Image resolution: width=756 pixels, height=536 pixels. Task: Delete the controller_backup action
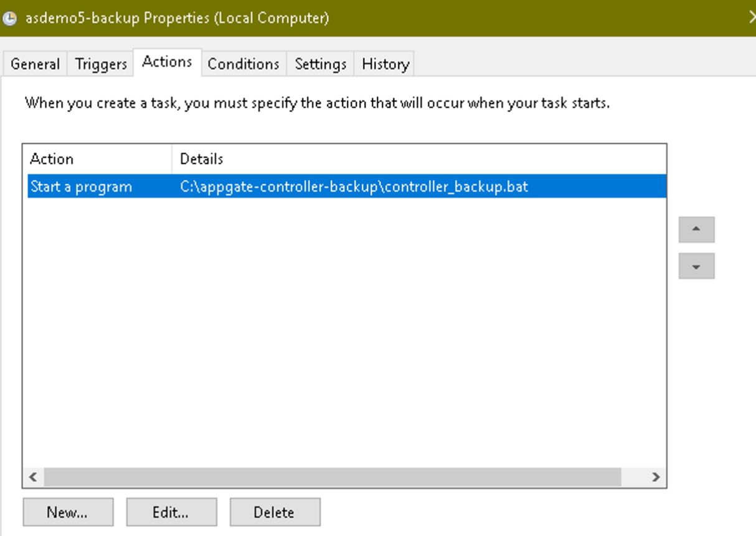(x=275, y=512)
